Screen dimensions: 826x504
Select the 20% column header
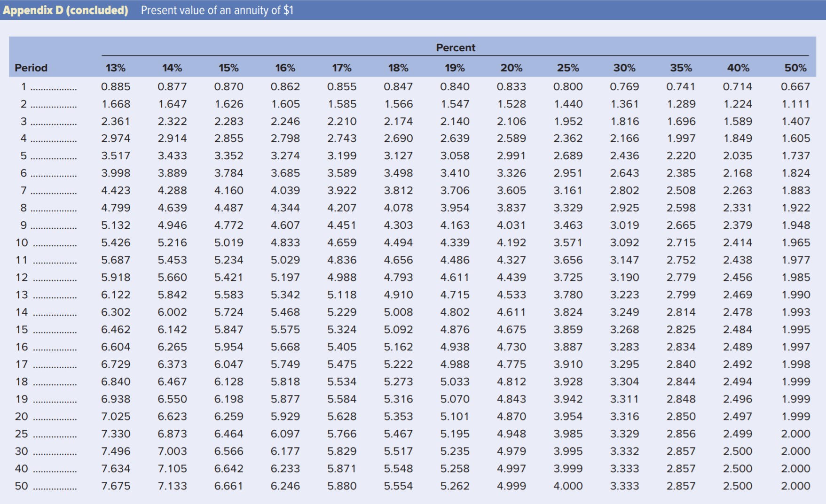coord(511,68)
